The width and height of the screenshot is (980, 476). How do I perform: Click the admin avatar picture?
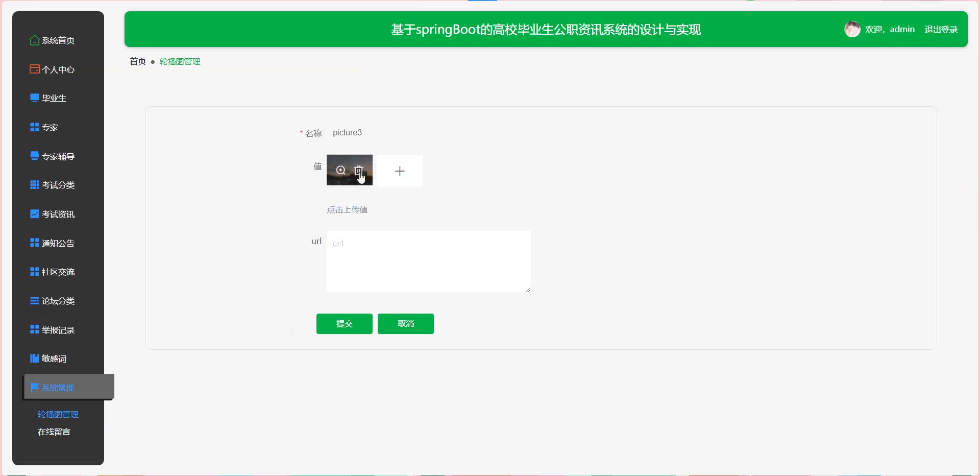(852, 29)
